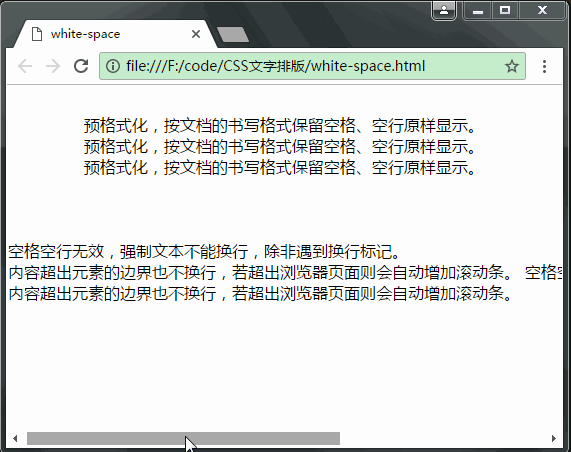Click the first line starting with 预格式化
Image resolution: width=571 pixels, height=452 pixels.
tap(280, 126)
